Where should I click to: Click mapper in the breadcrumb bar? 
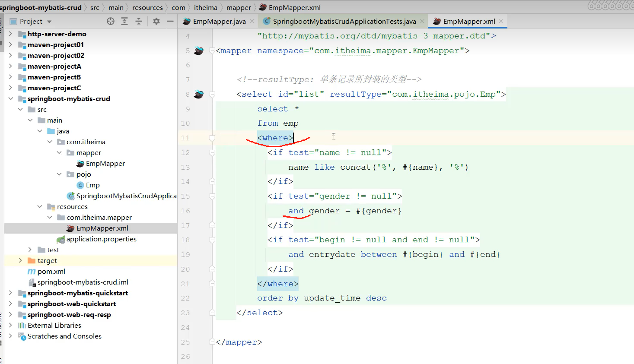click(x=239, y=7)
